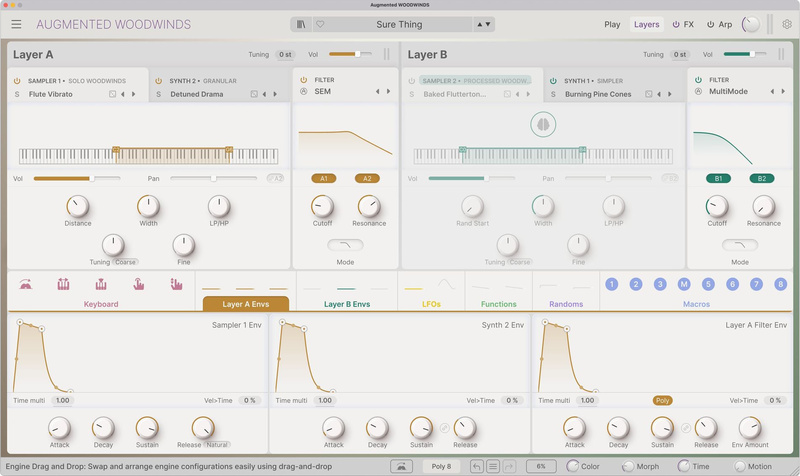Open Layer A filter Mode selector
The height and width of the screenshot is (476, 800).
pos(345,245)
